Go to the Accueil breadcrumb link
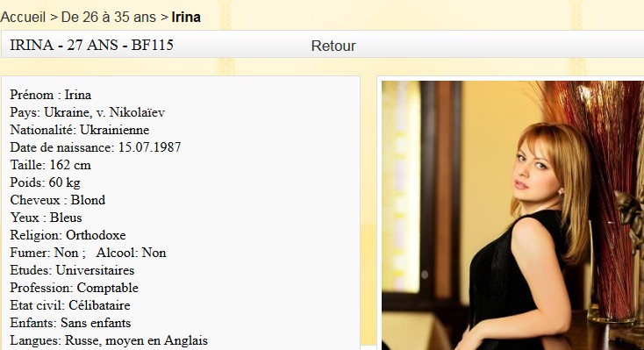The width and height of the screenshot is (644, 350). 23,18
